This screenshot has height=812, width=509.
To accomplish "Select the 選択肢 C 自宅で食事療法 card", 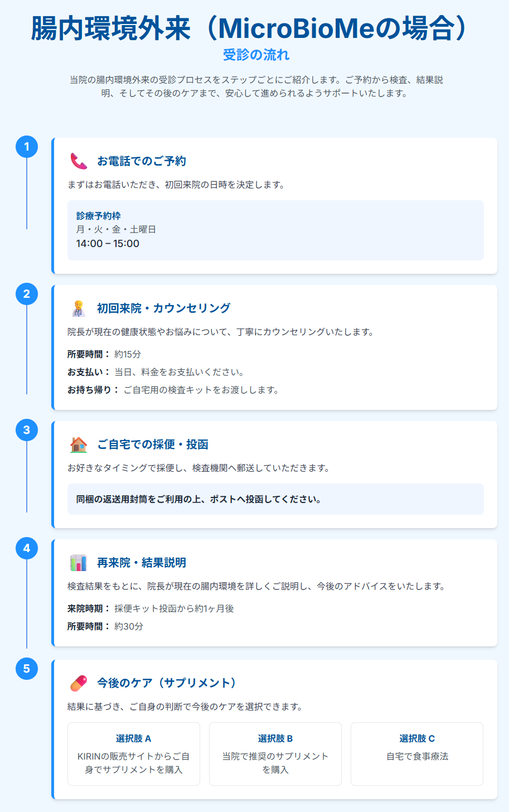I will coord(417,754).
